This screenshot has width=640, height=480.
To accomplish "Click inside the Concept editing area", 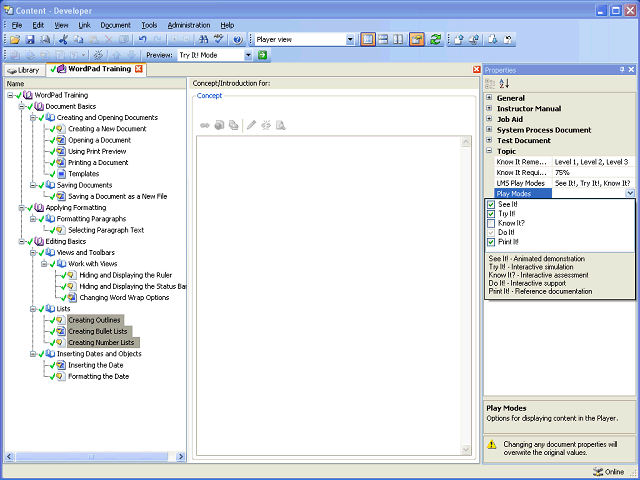I will tap(329, 296).
